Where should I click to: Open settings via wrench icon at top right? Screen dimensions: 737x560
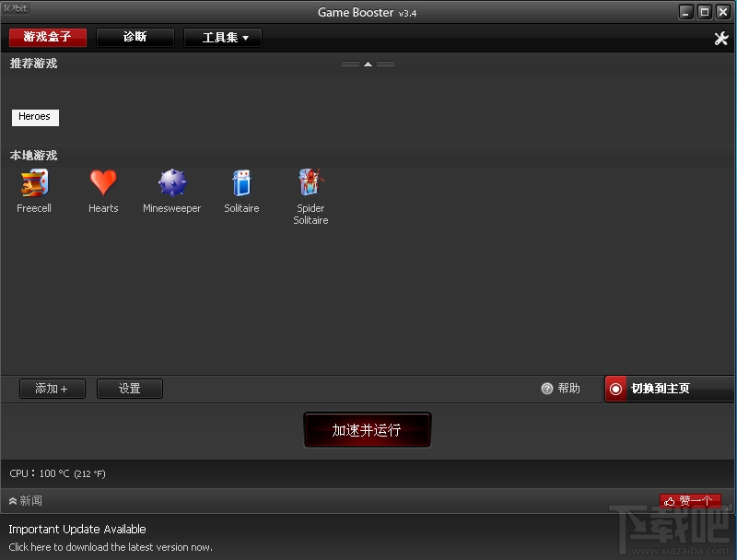tap(721, 38)
